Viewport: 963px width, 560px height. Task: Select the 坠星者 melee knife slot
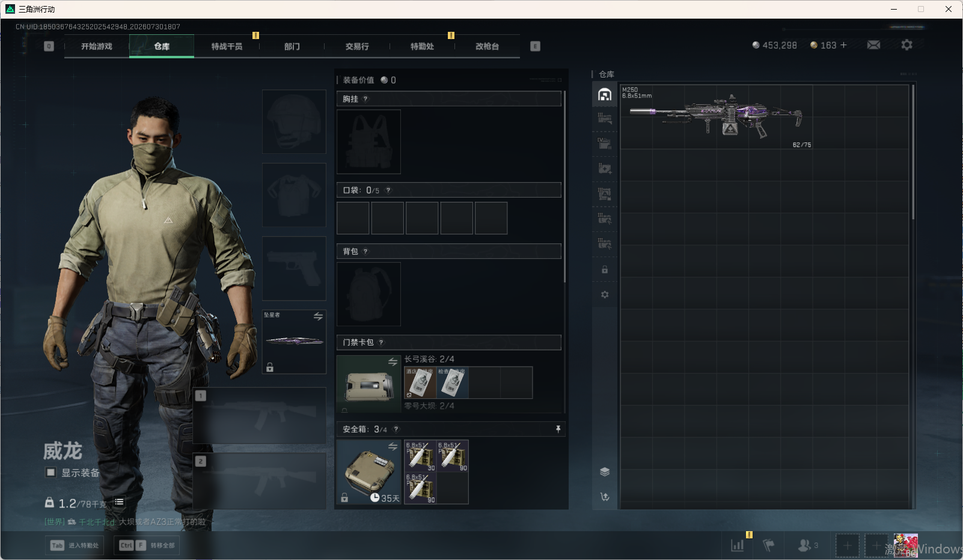pos(294,341)
